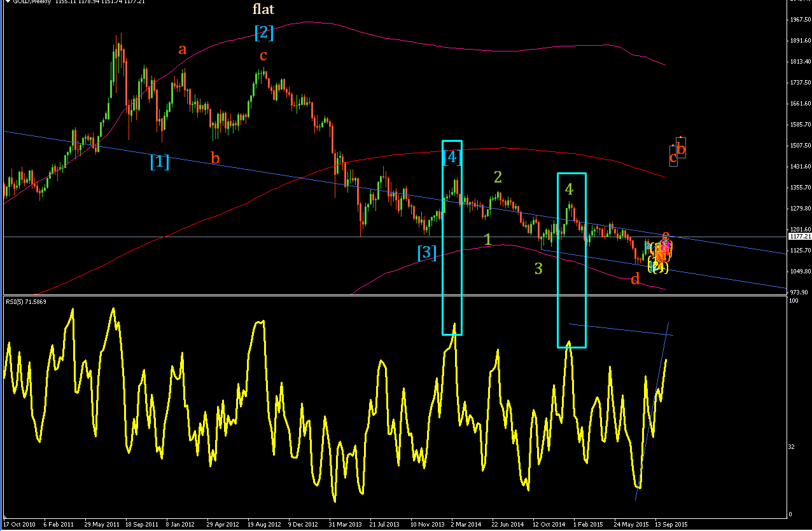The height and width of the screenshot is (531, 812).
Task: Click the 8 Jan 2012 date label
Action: pos(180,525)
